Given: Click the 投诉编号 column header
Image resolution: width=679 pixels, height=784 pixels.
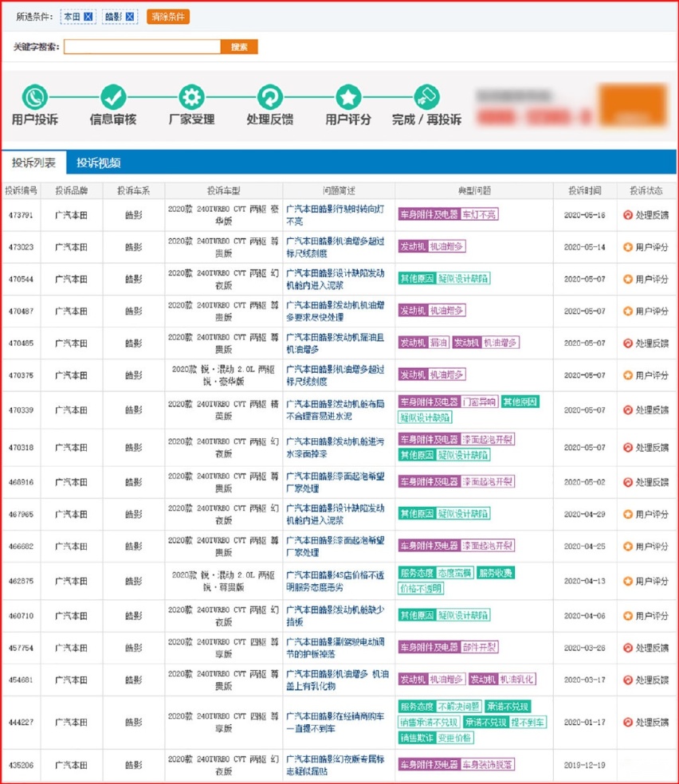Looking at the screenshot, I should [x=21, y=190].
